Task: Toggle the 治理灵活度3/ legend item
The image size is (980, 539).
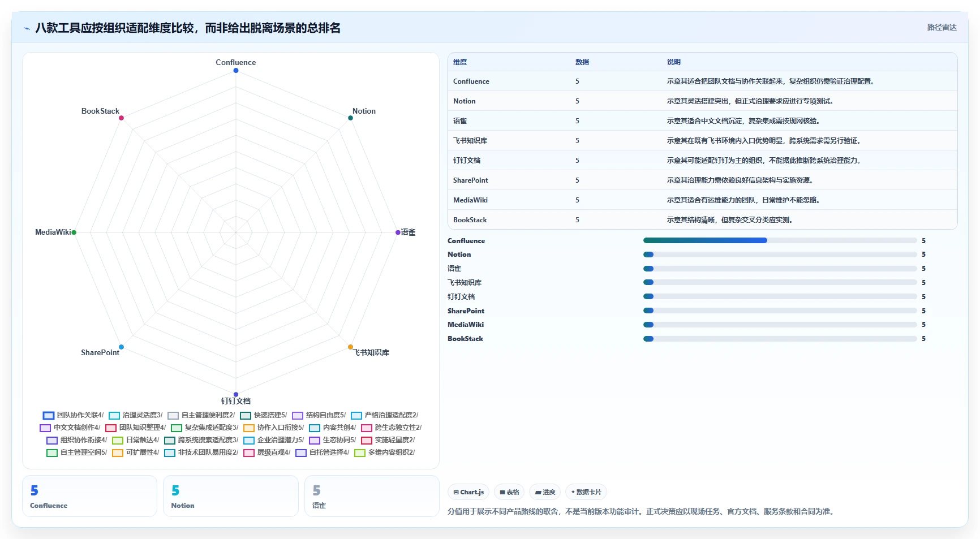Action: (136, 415)
